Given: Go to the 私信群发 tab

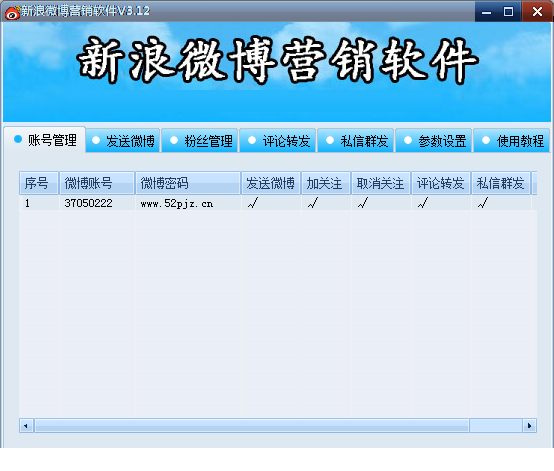Looking at the screenshot, I should point(356,141).
